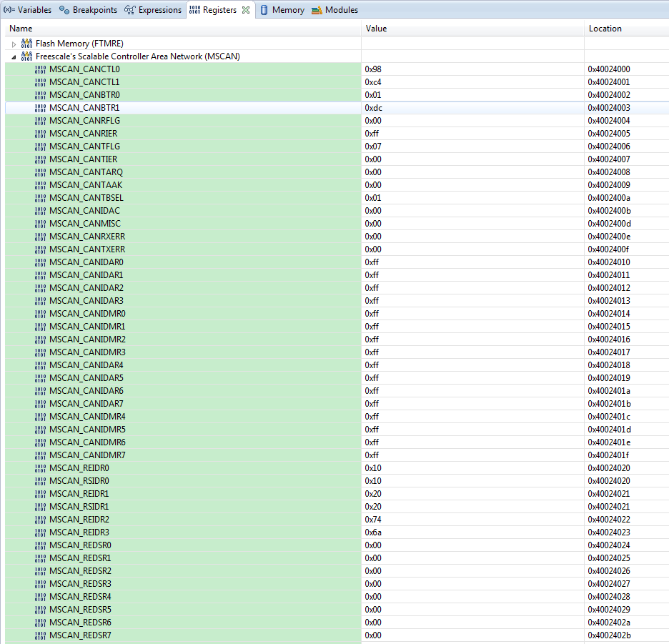Click the 0xff value of MSCAN_CANRIER

(x=372, y=134)
